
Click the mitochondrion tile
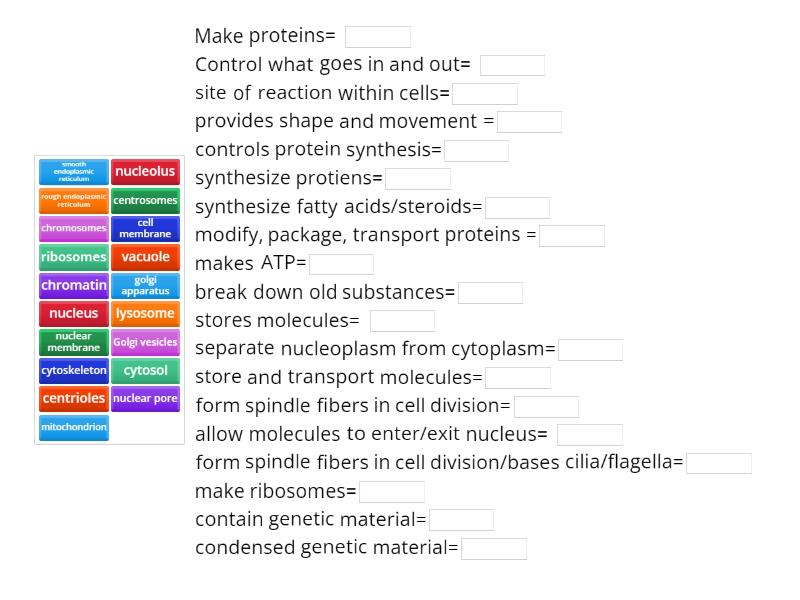(x=74, y=427)
